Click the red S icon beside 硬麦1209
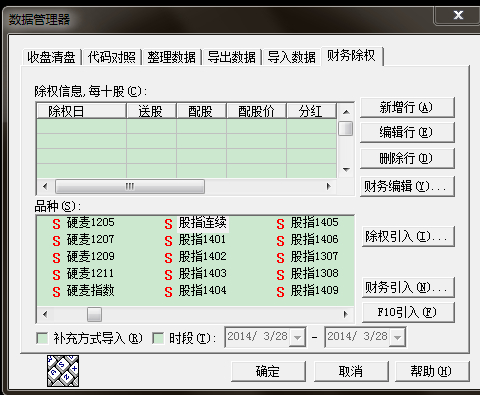 pos(56,258)
